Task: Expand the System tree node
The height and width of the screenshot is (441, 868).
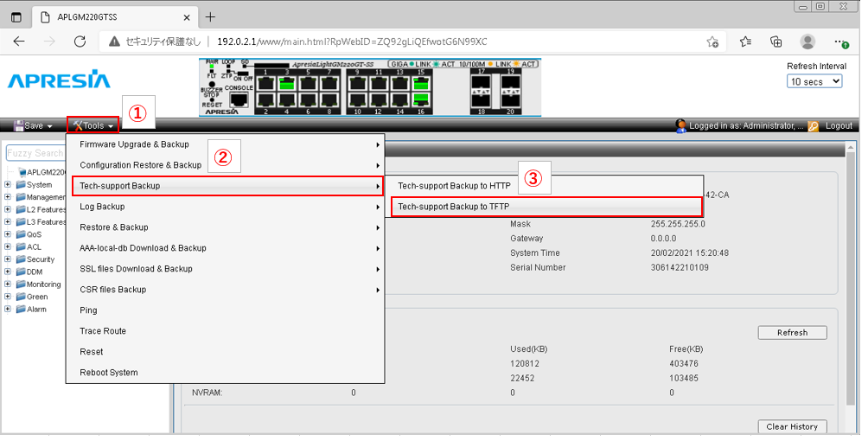Action: click(8, 185)
